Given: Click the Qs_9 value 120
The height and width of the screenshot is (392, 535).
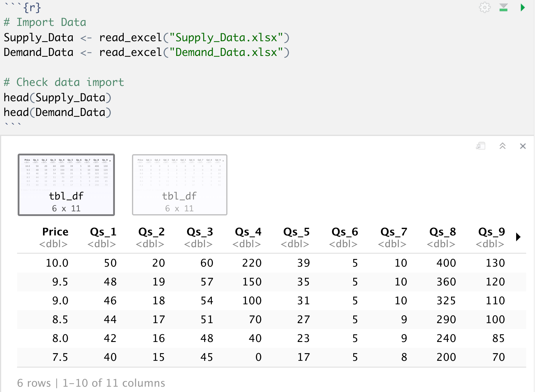Looking at the screenshot, I should click(x=495, y=282).
